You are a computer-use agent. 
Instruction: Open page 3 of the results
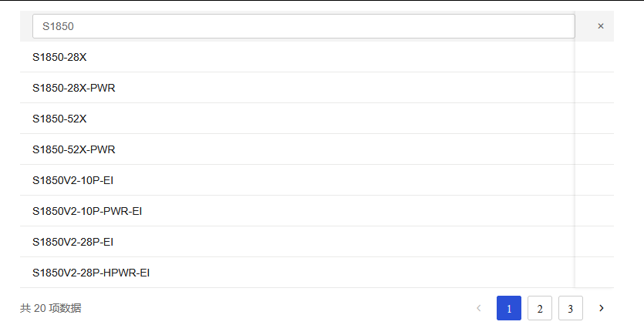(571, 308)
